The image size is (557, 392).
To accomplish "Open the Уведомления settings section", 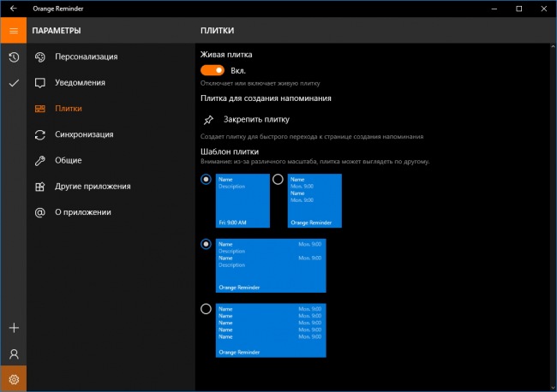I will tap(111, 83).
